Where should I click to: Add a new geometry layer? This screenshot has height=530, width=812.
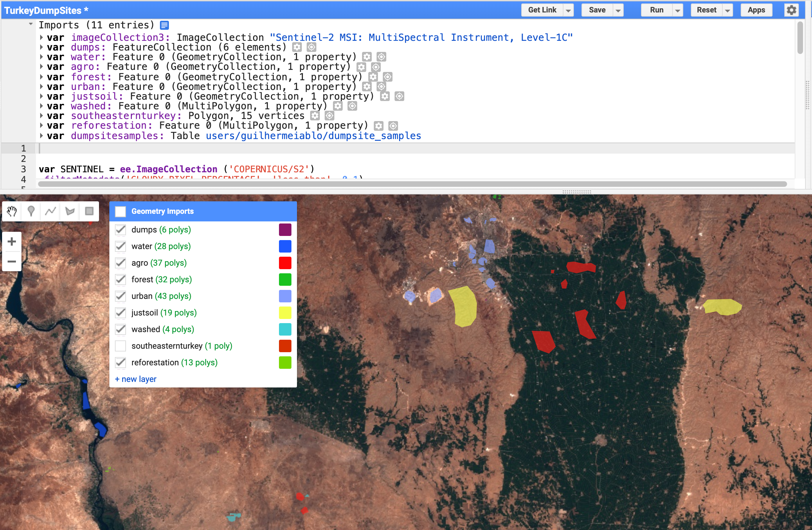point(136,379)
